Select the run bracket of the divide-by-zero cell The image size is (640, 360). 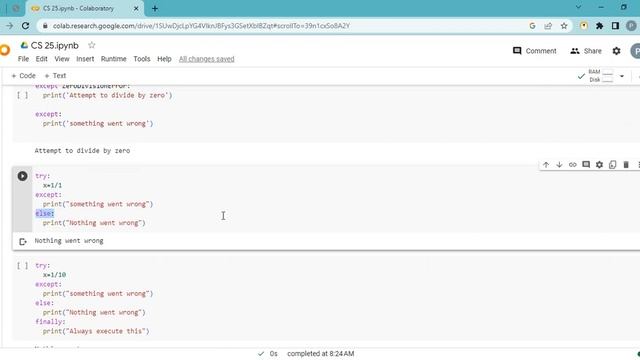pyautogui.click(x=22, y=96)
